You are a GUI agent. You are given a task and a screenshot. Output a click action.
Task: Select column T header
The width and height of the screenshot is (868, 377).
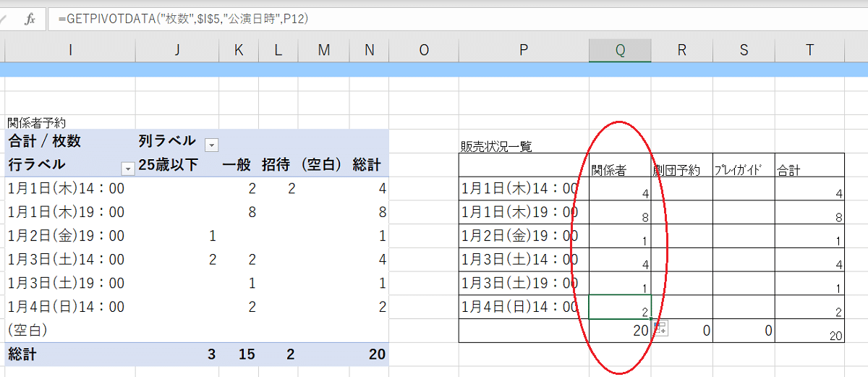tap(810, 49)
